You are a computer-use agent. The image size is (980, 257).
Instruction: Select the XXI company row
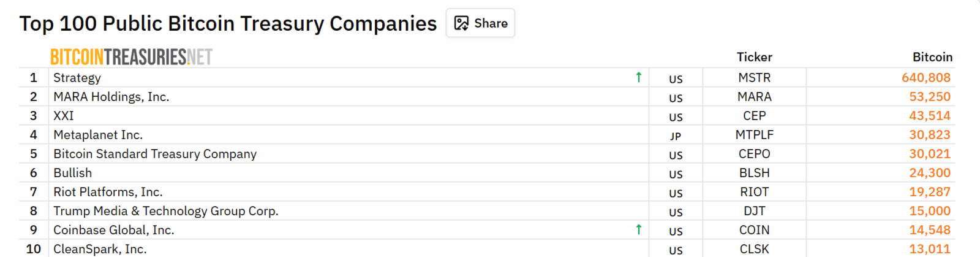[x=64, y=116]
